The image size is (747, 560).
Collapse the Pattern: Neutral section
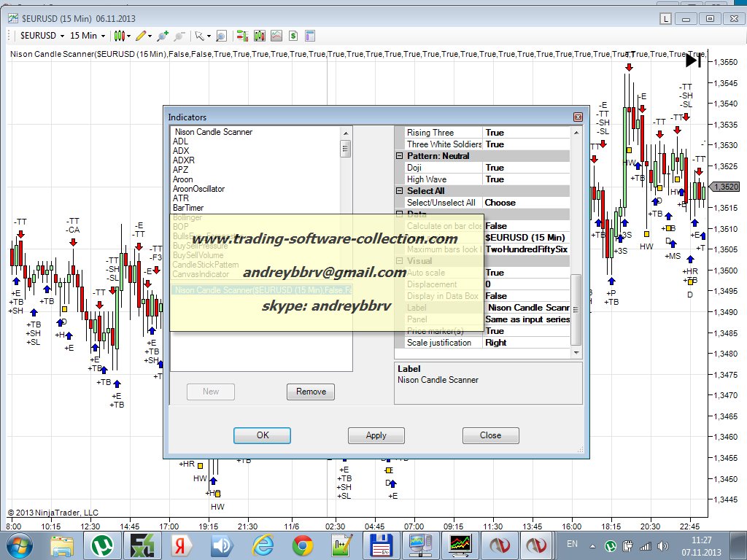point(400,156)
